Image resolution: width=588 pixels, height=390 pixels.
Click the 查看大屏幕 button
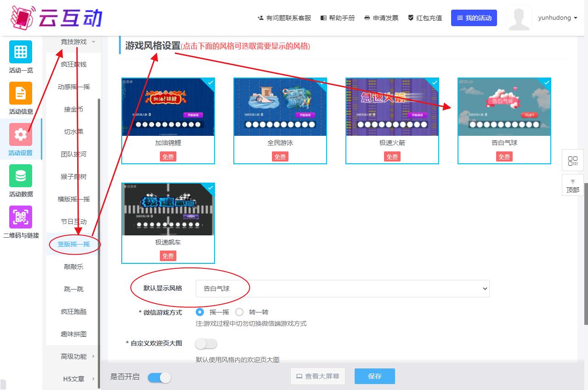tap(317, 376)
